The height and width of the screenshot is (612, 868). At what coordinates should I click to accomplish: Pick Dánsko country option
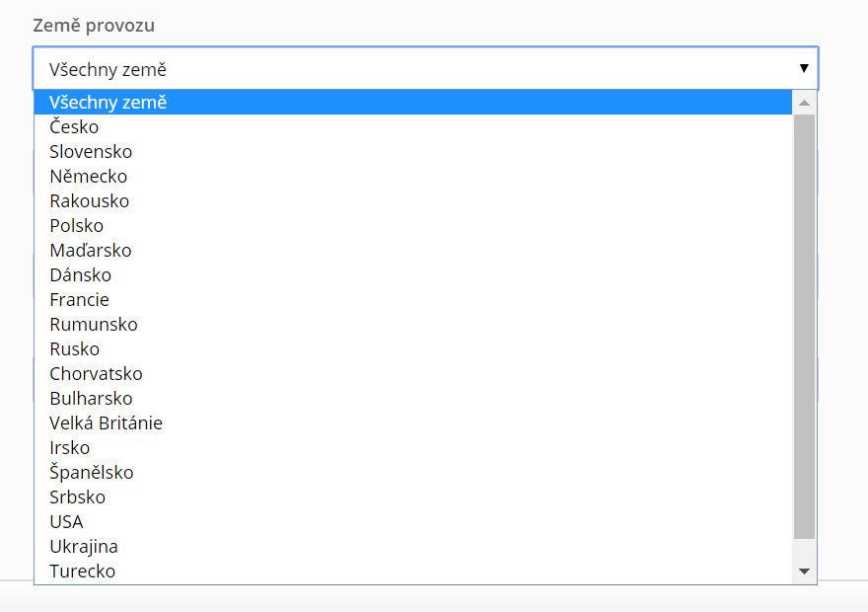(413, 274)
